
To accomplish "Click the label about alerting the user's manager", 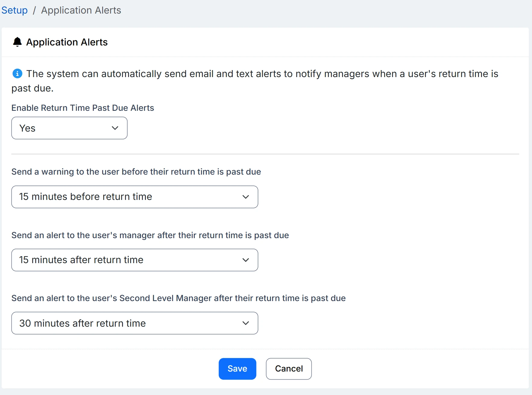I will pyautogui.click(x=150, y=235).
